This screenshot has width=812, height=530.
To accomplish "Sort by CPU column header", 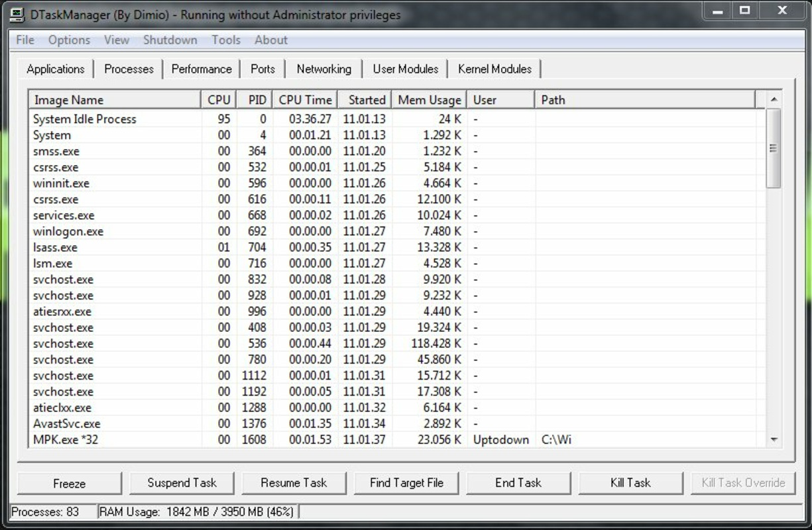I will (219, 100).
